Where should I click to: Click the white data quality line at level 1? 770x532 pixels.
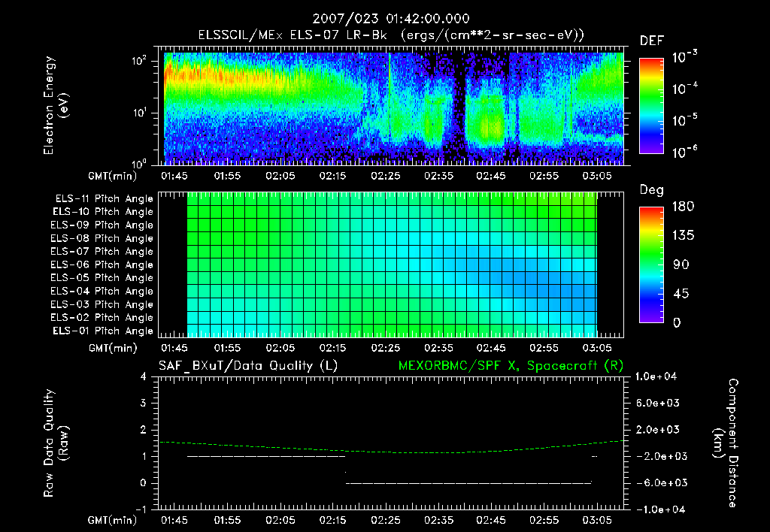tap(266, 456)
